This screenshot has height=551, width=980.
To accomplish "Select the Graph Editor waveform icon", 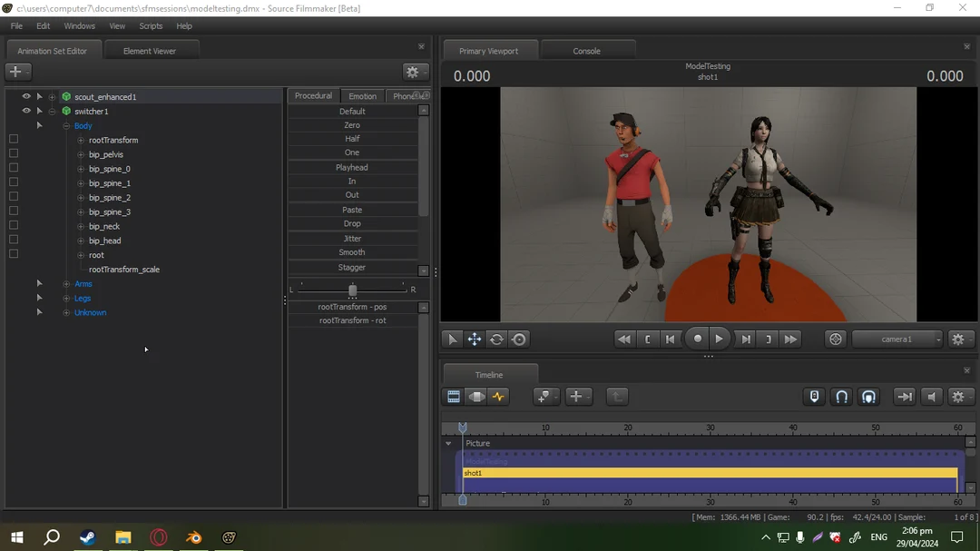I will coord(498,397).
